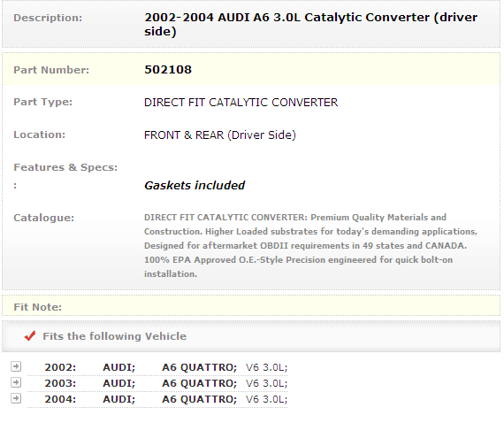This screenshot has height=446, width=504.
Task: Click AUDI in the 2004 row
Action: click(x=119, y=399)
